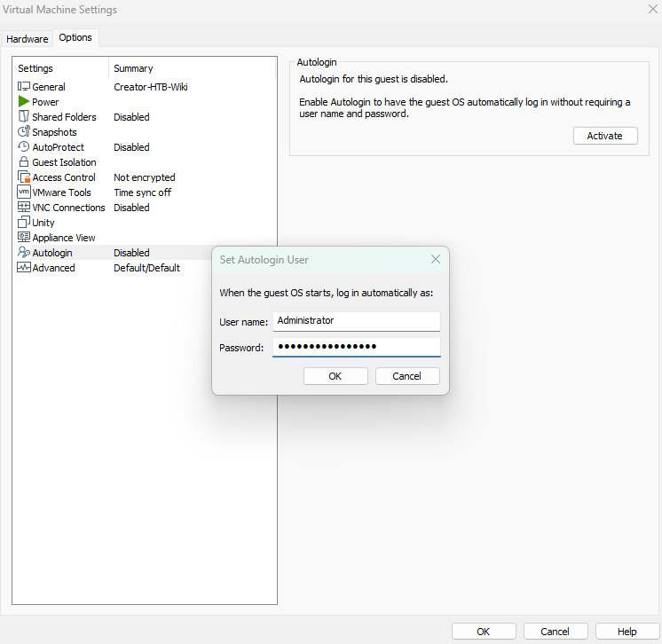The image size is (662, 644).
Task: Select the Shared Folders icon
Action: (x=24, y=117)
